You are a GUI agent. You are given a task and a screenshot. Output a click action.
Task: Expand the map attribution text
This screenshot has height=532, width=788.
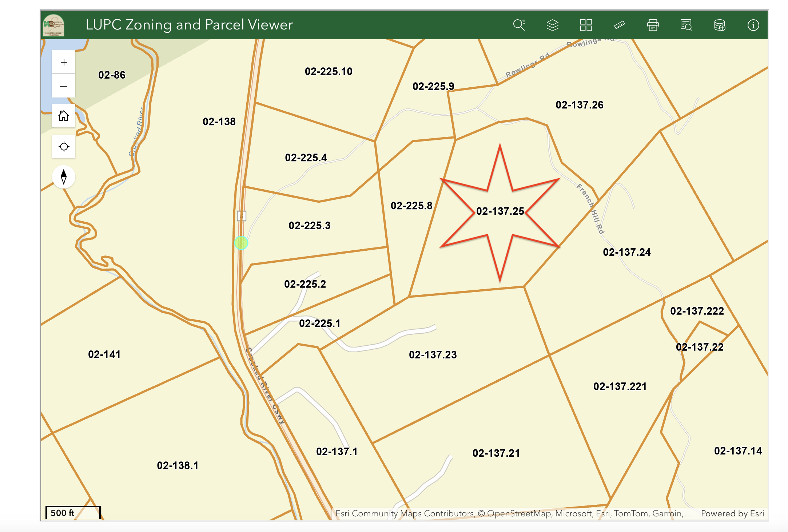tap(513, 513)
